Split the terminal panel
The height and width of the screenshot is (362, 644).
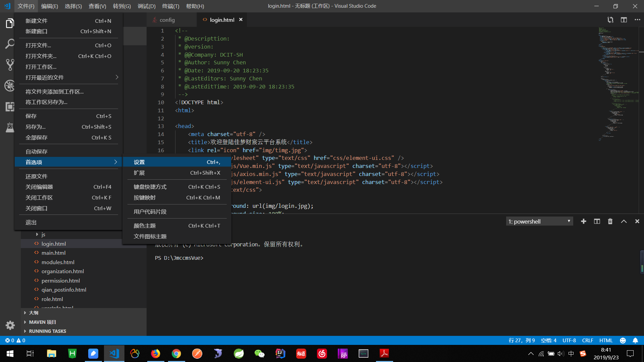[597, 221]
